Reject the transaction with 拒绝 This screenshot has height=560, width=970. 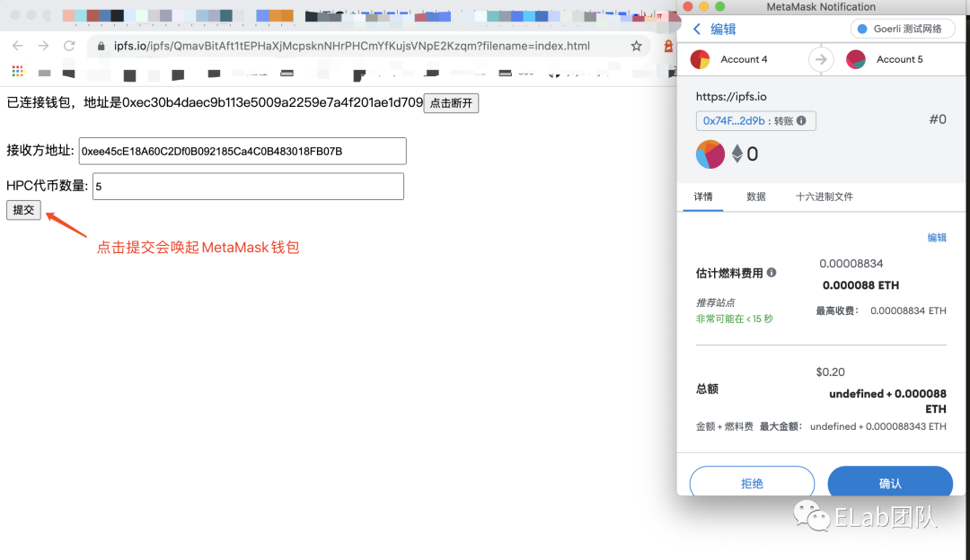click(x=753, y=482)
